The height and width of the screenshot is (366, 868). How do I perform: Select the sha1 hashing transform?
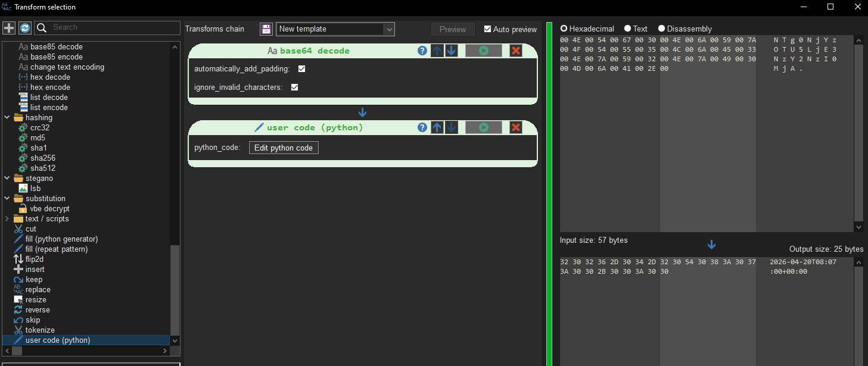[39, 148]
